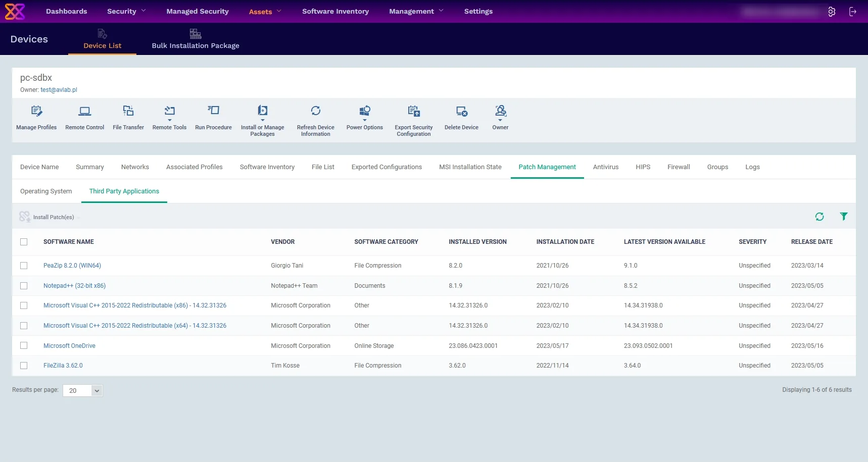The height and width of the screenshot is (462, 868).
Task: Select the Microsoft OneDrive row checkbox
Action: click(x=24, y=345)
